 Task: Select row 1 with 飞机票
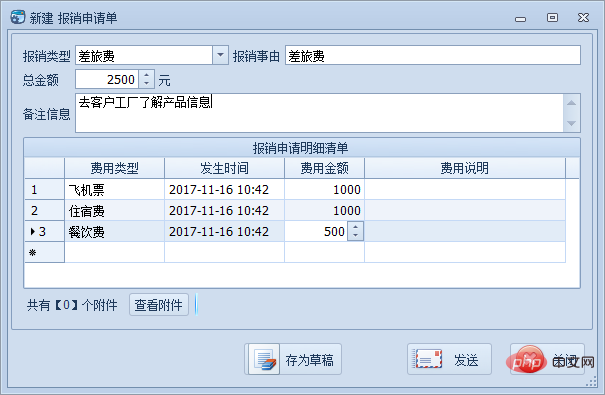point(295,189)
